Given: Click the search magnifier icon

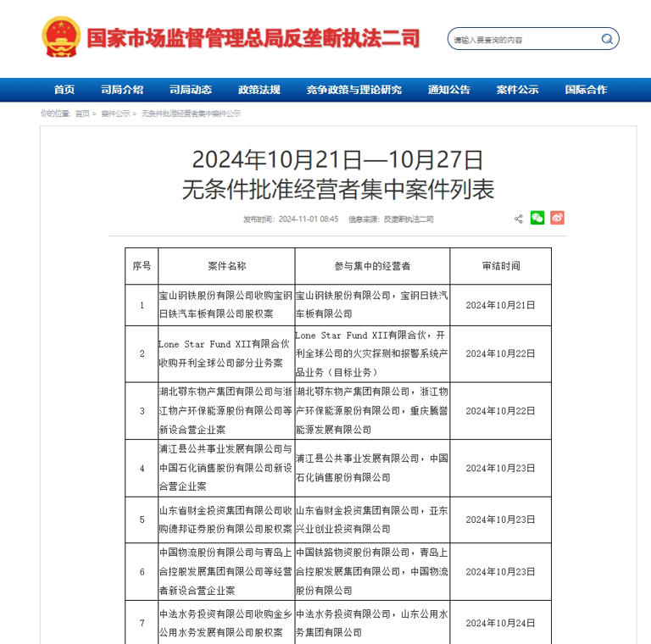Looking at the screenshot, I should (x=607, y=39).
